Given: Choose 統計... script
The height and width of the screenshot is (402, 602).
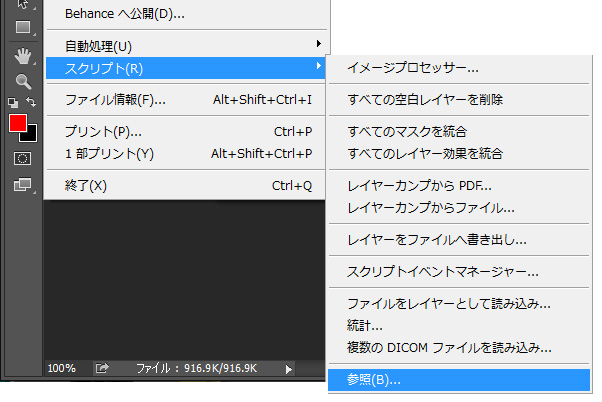Looking at the screenshot, I should pyautogui.click(x=459, y=326).
